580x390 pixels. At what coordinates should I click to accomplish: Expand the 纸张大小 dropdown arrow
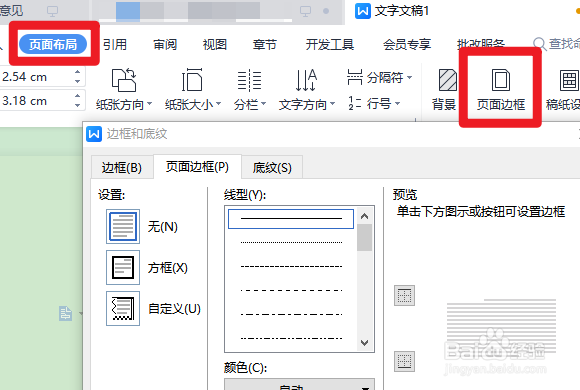[x=218, y=104]
